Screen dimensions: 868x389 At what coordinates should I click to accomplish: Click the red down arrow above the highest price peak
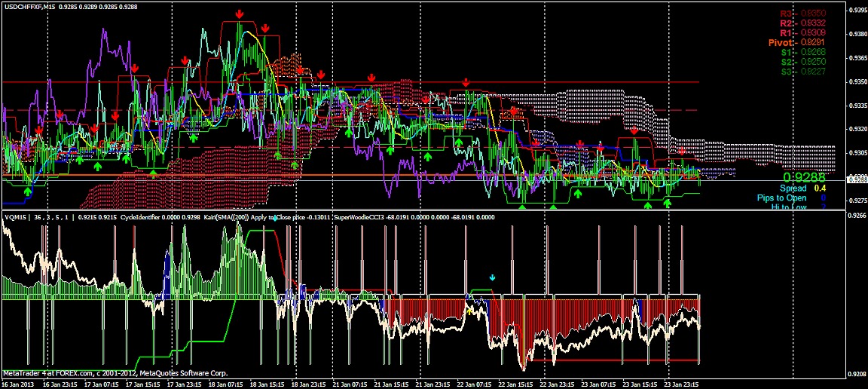pos(239,14)
